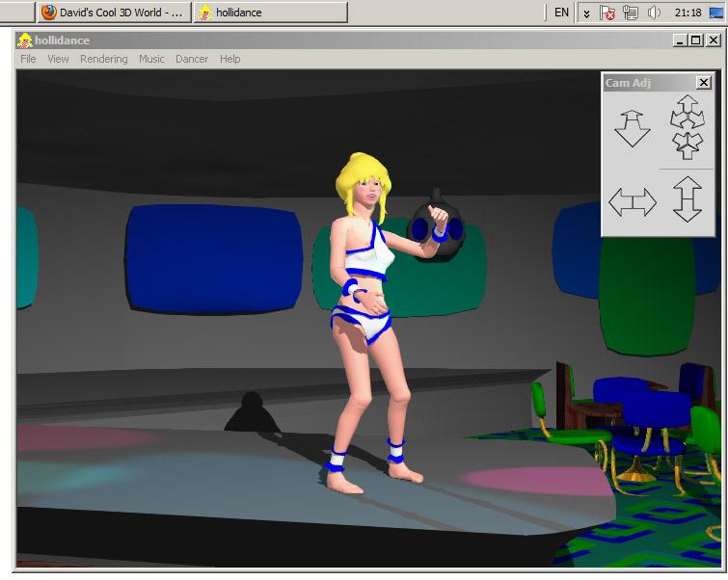728x580 pixels.
Task: Click the hollidance window title icon
Action: (x=25, y=40)
